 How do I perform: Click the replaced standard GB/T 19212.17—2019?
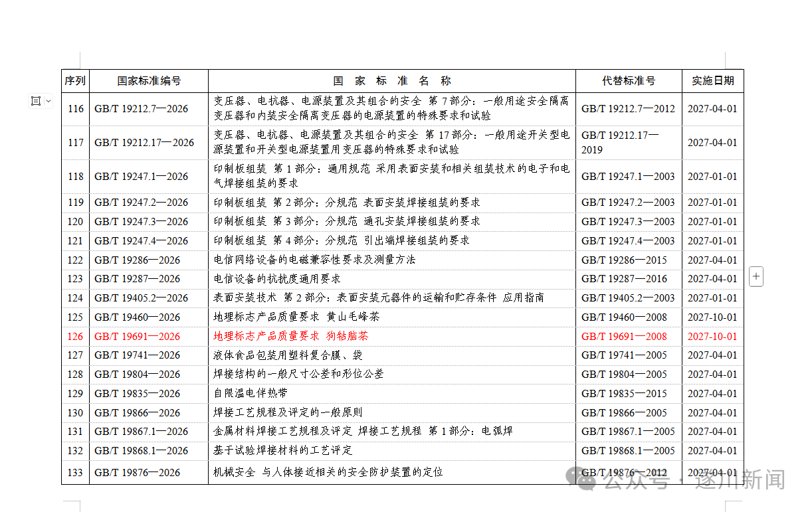620,143
